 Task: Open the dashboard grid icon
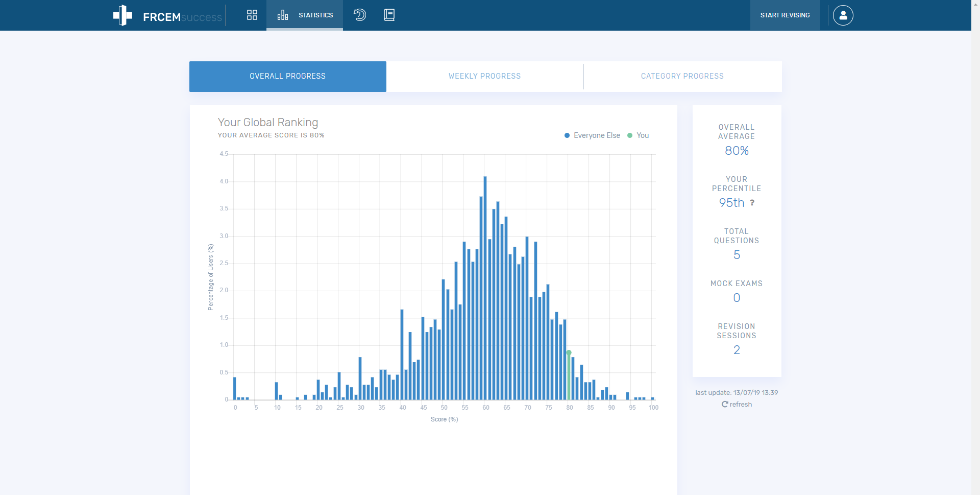pos(252,15)
